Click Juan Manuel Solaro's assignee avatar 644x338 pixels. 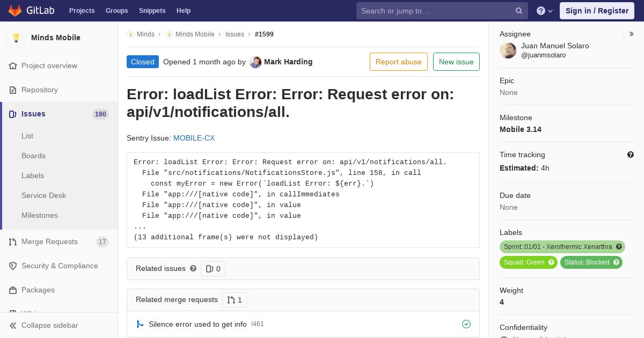click(508, 50)
